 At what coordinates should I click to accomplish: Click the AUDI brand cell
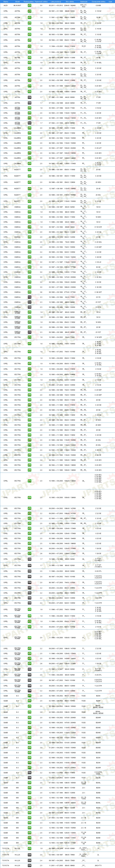(6, 5)
